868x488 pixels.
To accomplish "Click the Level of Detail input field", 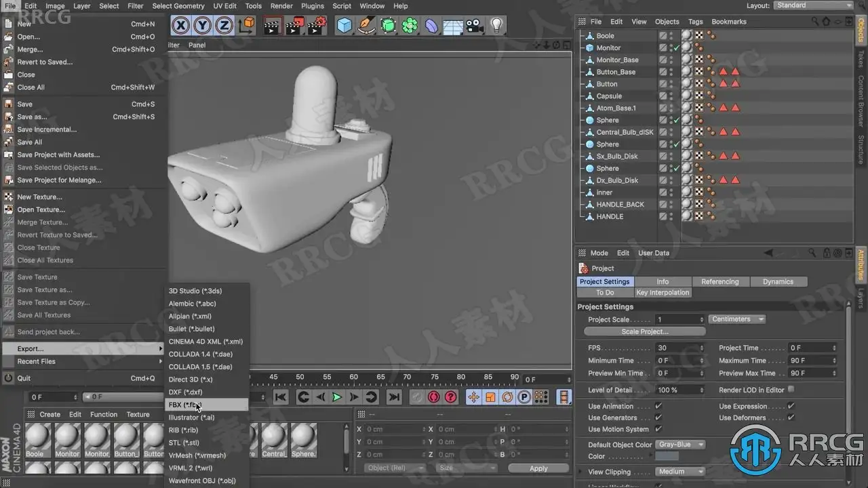I will click(x=678, y=390).
